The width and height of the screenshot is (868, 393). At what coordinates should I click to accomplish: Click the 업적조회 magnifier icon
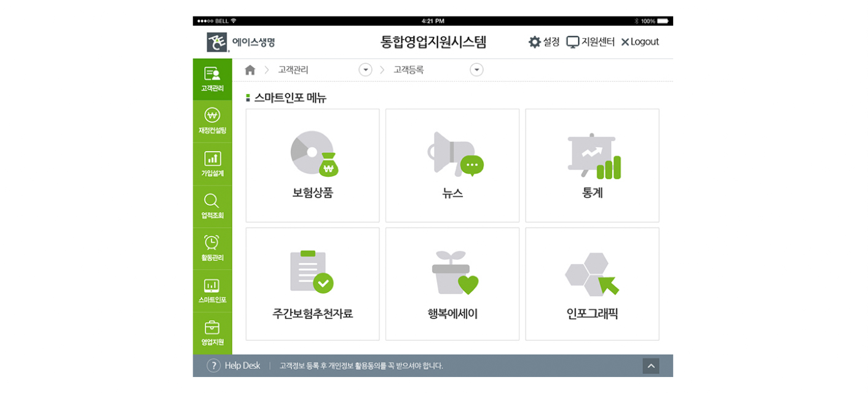211,201
